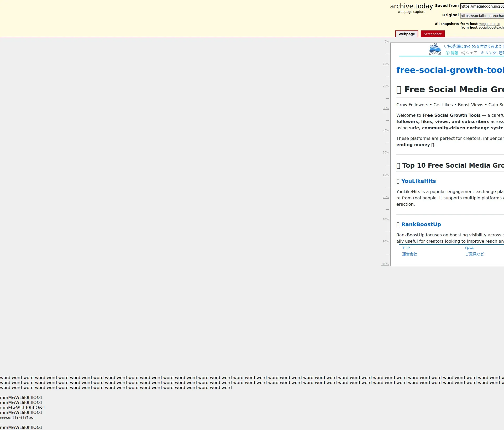504x430 pixels.
Task: Click the archive.today logo text
Action: [411, 6]
